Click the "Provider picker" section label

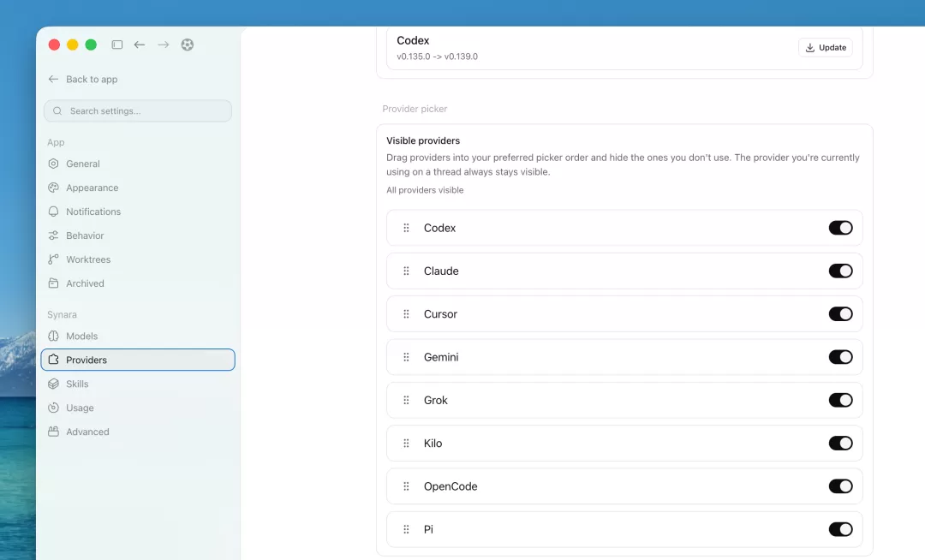[x=415, y=109]
